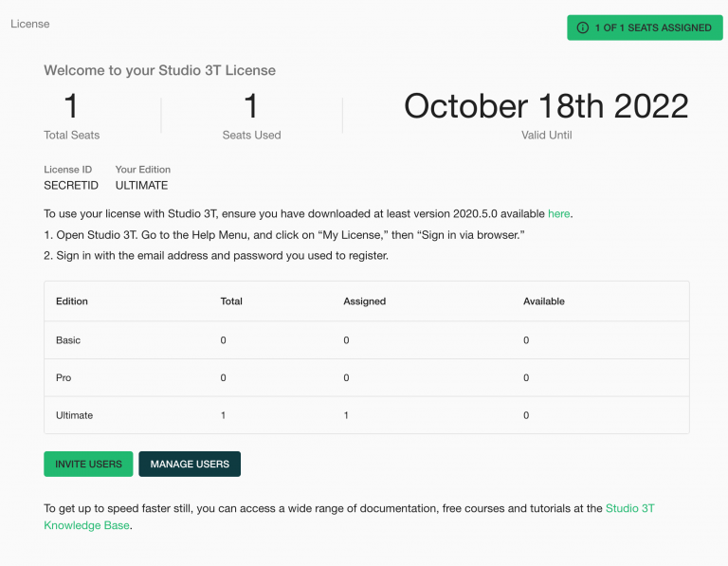Select the Pro edition row

tap(64, 377)
